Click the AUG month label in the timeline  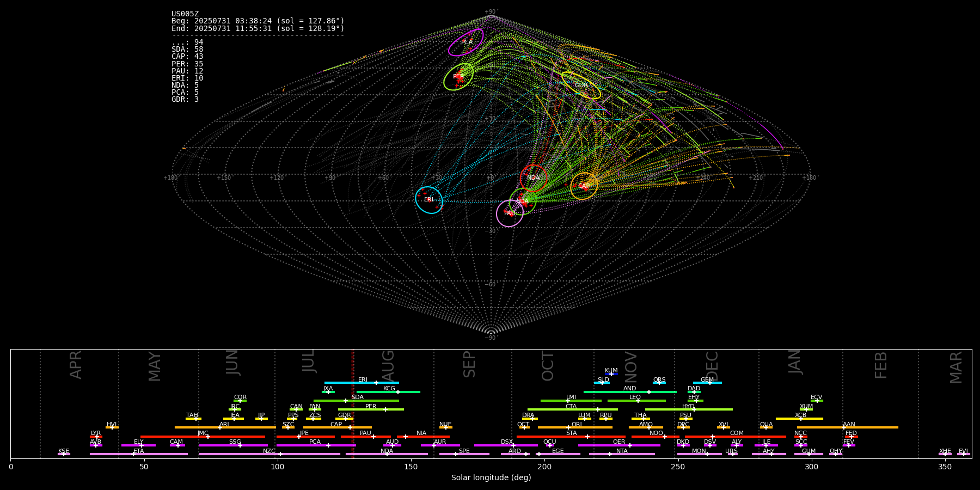tap(388, 365)
